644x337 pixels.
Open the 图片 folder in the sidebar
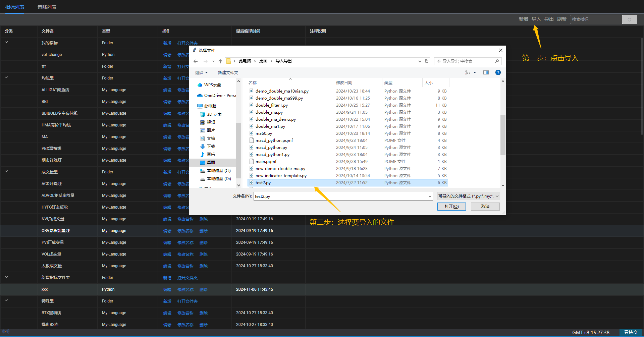click(x=208, y=130)
